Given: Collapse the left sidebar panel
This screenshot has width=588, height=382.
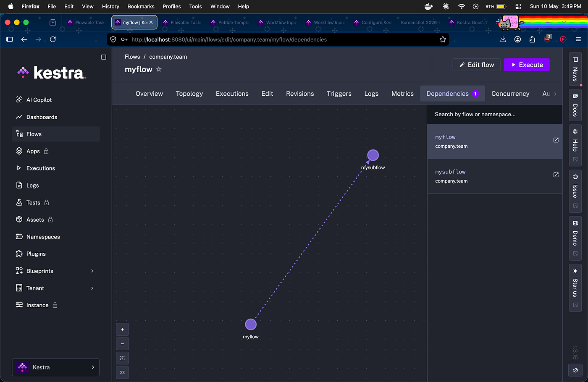Looking at the screenshot, I should tap(104, 57).
